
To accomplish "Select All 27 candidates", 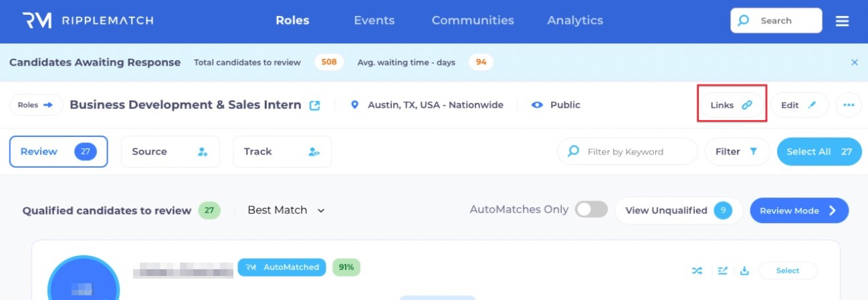I will pyautogui.click(x=819, y=152).
